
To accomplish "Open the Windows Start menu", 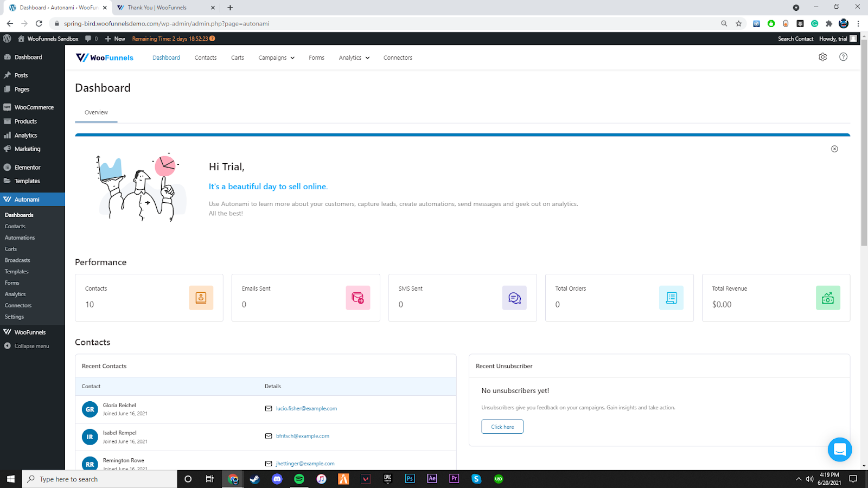I will (10, 479).
